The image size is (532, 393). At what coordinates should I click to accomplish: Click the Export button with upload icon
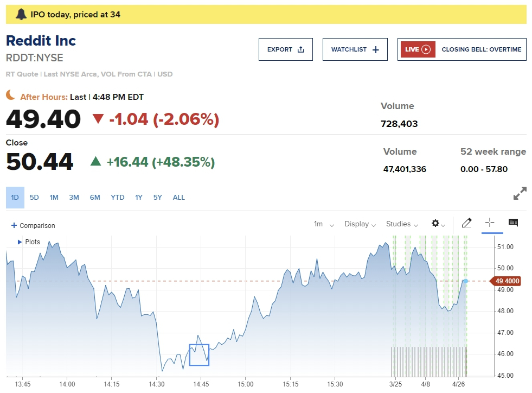[x=285, y=49]
